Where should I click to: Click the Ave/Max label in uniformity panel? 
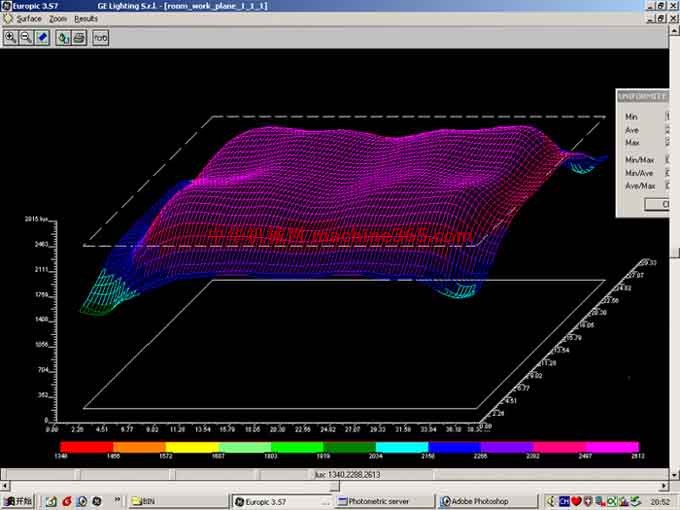tap(640, 186)
